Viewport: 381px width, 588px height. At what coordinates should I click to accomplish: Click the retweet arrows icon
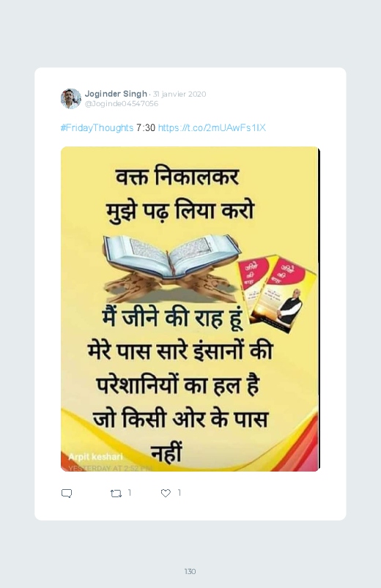point(116,494)
